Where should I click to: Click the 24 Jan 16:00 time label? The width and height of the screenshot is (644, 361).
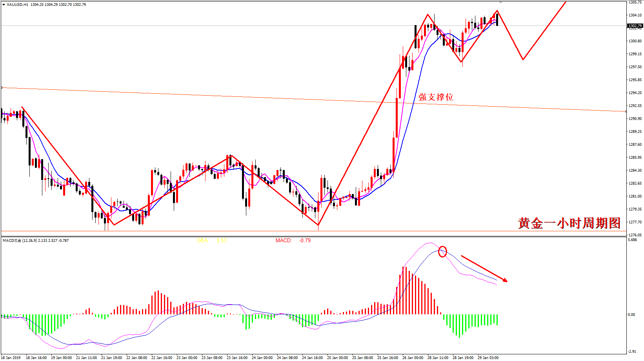point(313,357)
